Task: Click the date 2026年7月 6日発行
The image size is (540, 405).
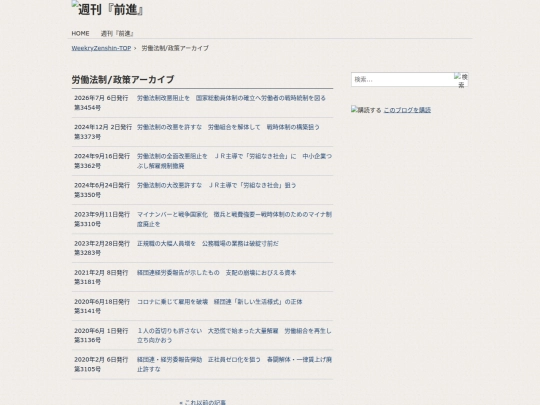Action: pos(101,98)
